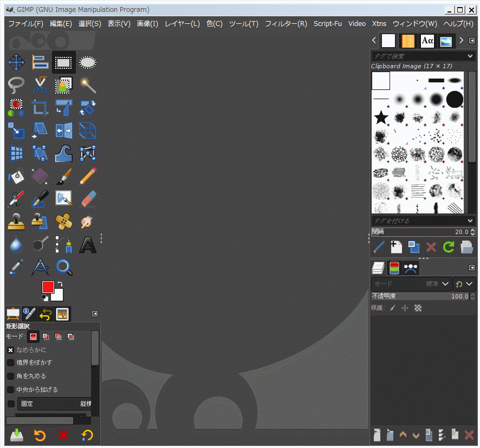Toggle the 固定 fixed checkbox
Screen dimensions: 480x448
(x=11, y=404)
